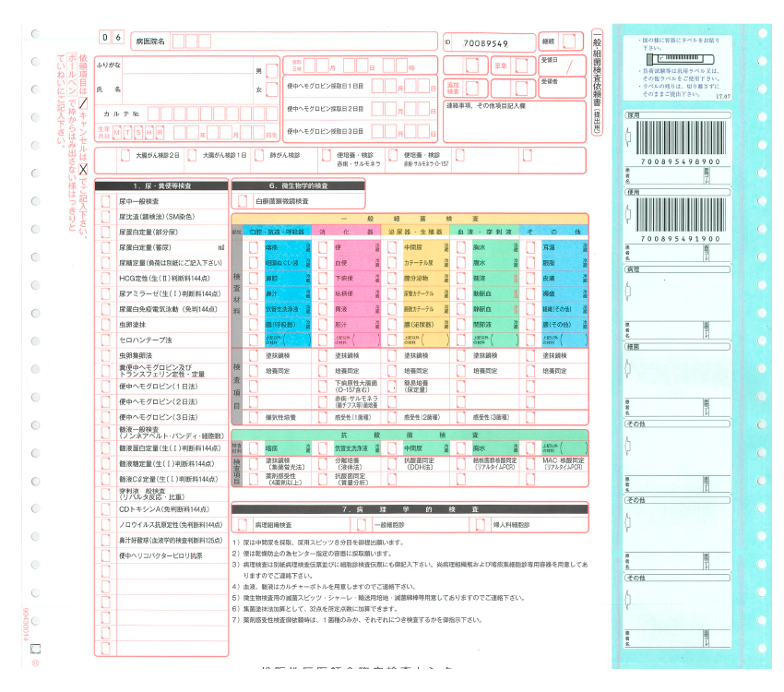Check the ノロウイルス抗原定性 box
The image size is (784, 692).
click(105, 524)
